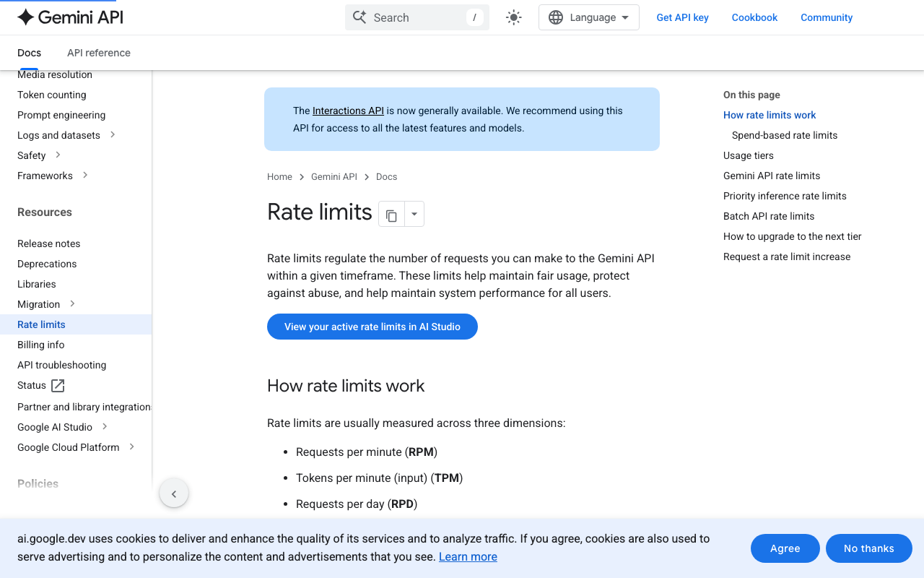Open Token counting in sidebar
Screen dimensions: 924x578
(x=52, y=95)
